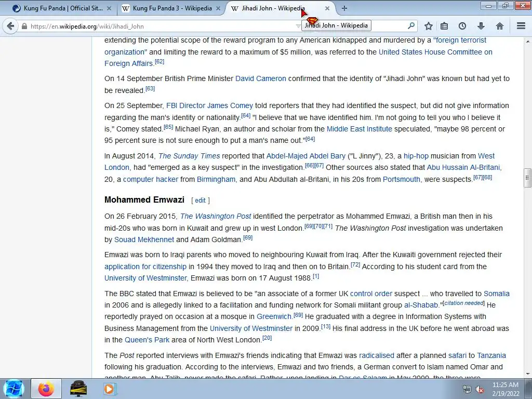Jump to footnote reference [63]
Image resolution: width=532 pixels, height=399 pixels.
click(150, 88)
